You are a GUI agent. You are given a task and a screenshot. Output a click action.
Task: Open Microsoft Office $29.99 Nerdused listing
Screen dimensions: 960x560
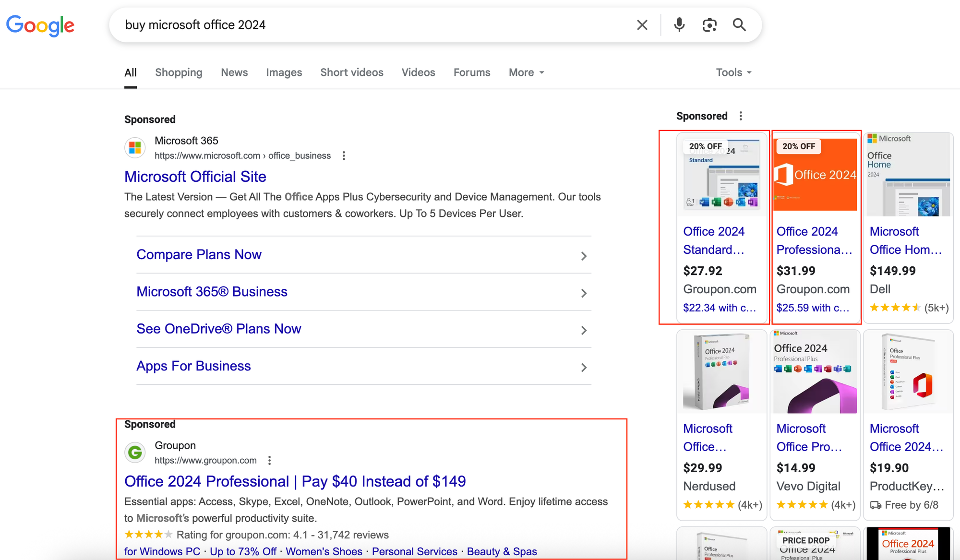point(708,438)
